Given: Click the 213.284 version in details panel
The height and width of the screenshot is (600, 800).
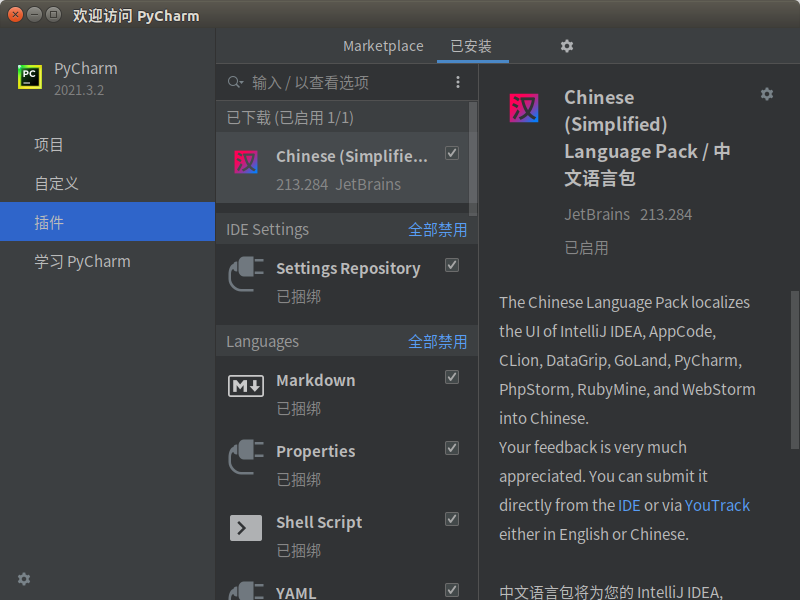Looking at the screenshot, I should 666,214.
